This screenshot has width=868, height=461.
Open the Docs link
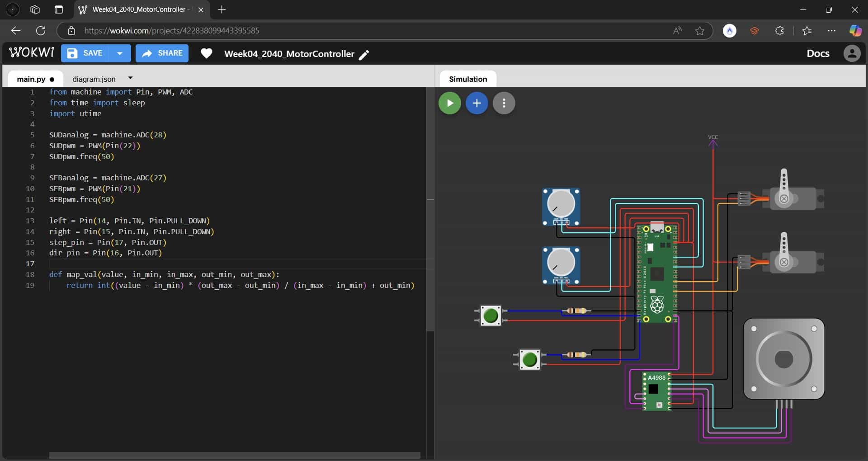tap(818, 53)
